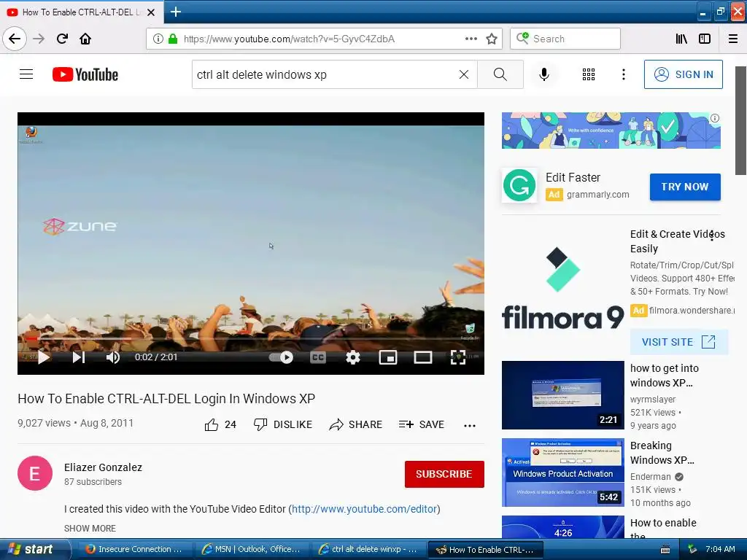
Task: Share the video
Action: 356,424
